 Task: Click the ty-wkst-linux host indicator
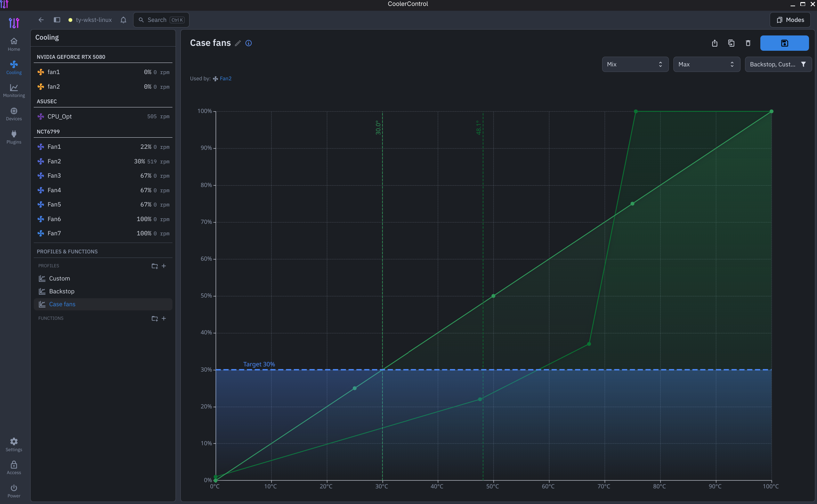[90, 20]
